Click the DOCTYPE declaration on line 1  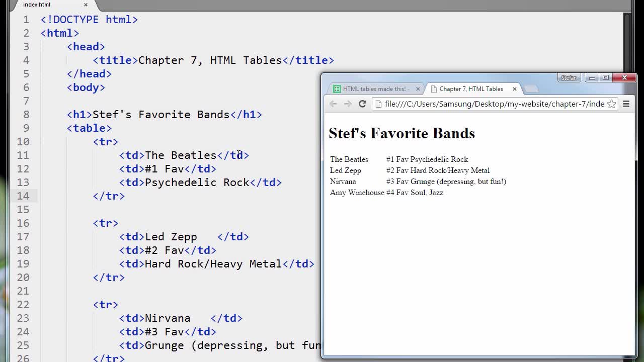point(89,19)
